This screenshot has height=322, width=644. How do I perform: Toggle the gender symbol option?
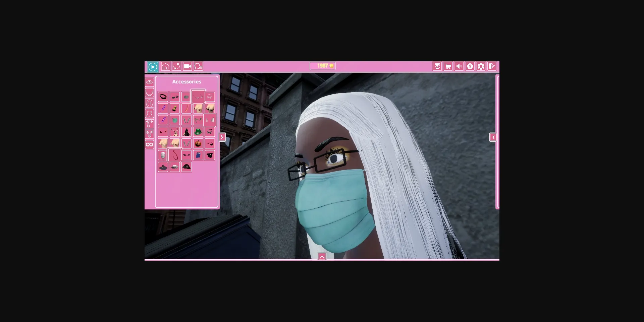coord(149,134)
